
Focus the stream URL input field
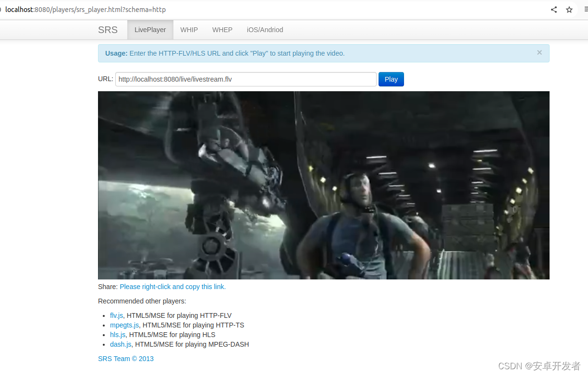click(x=246, y=79)
